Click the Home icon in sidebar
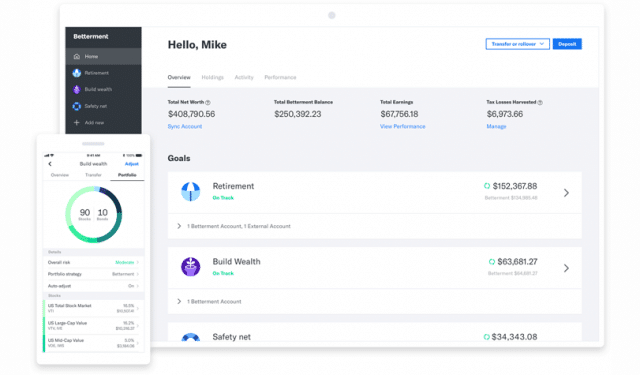 (77, 56)
